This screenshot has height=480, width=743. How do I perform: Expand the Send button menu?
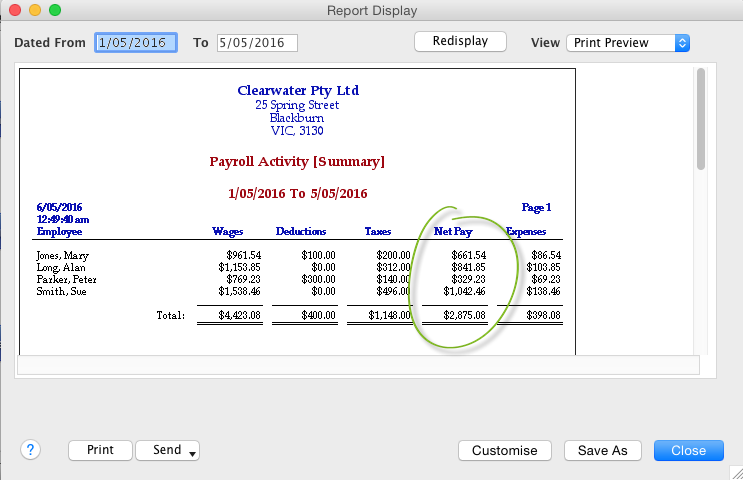[x=168, y=451]
